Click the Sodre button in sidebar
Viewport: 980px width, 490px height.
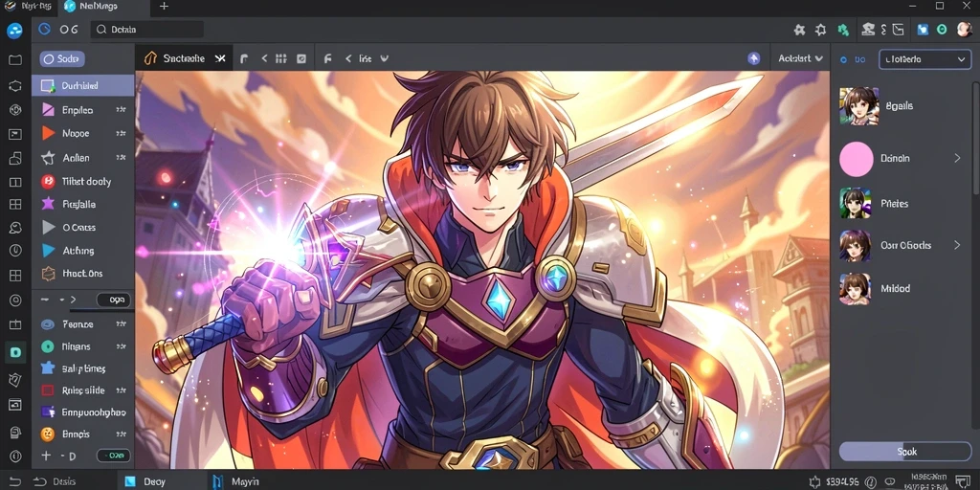point(62,58)
